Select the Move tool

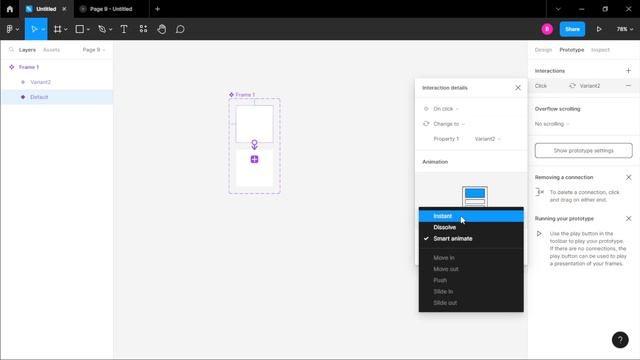[x=34, y=29]
